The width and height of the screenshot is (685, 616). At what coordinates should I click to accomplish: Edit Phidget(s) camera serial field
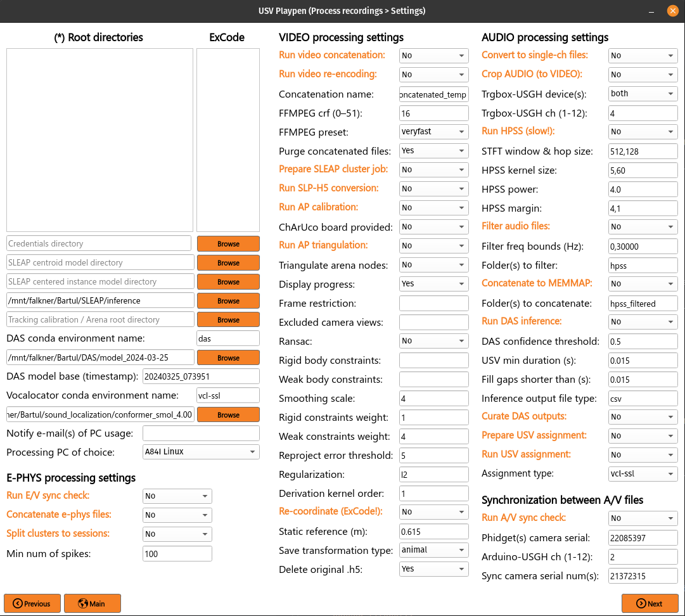point(643,538)
